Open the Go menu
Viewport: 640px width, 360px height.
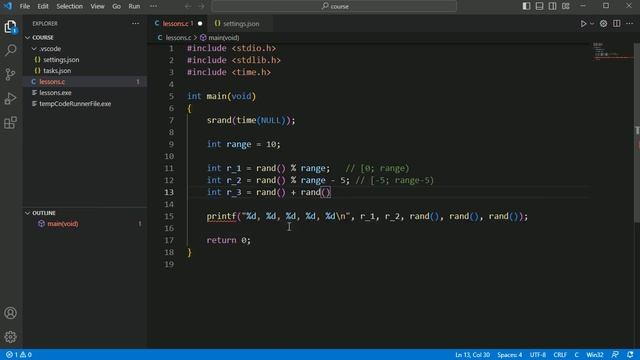coord(116,6)
